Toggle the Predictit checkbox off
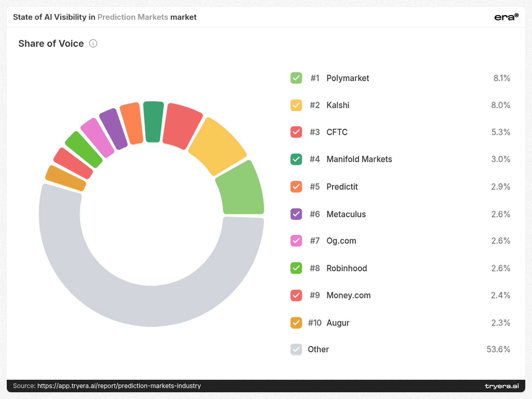532x399 pixels. pyautogui.click(x=296, y=187)
